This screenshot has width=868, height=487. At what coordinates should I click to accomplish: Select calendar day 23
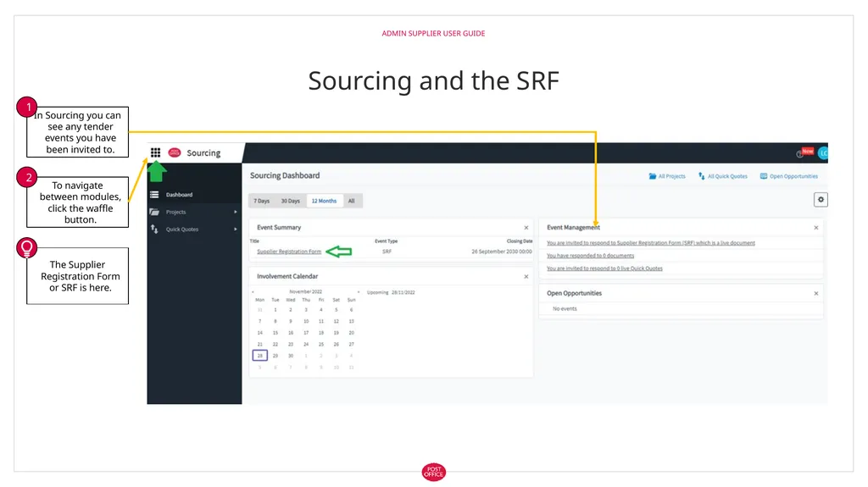click(291, 344)
